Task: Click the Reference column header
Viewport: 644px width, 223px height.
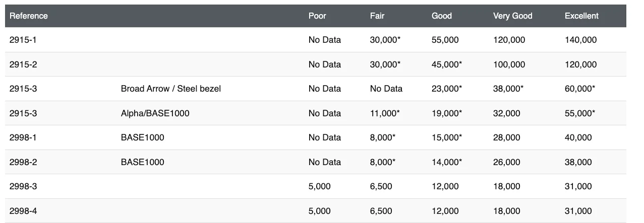Action: coord(29,16)
